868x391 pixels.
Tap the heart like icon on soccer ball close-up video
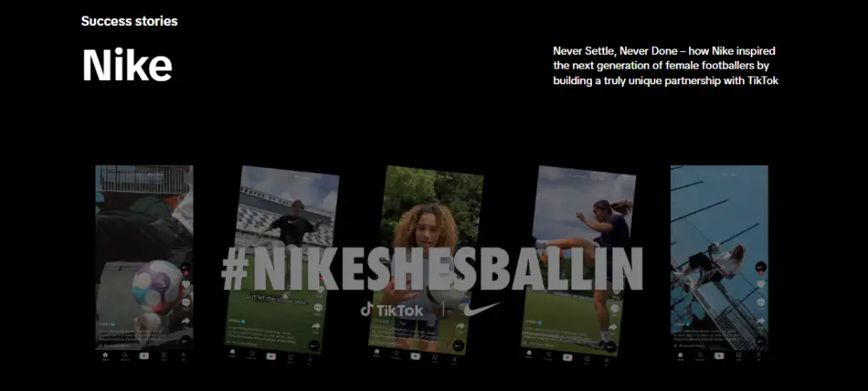[186, 285]
